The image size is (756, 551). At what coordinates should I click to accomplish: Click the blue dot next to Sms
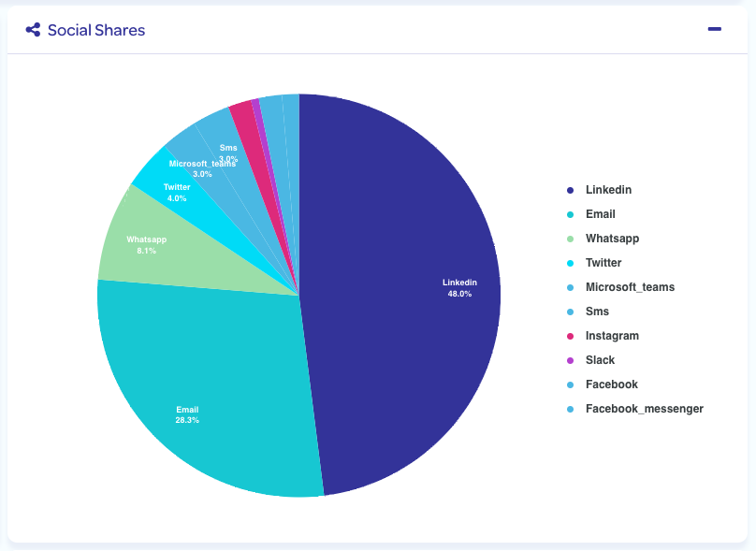pyautogui.click(x=570, y=312)
